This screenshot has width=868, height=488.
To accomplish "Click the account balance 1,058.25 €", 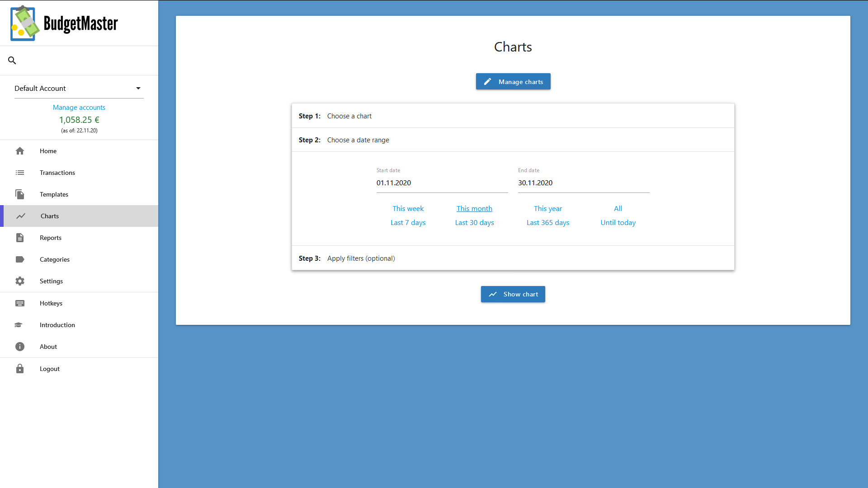I will pos(79,120).
